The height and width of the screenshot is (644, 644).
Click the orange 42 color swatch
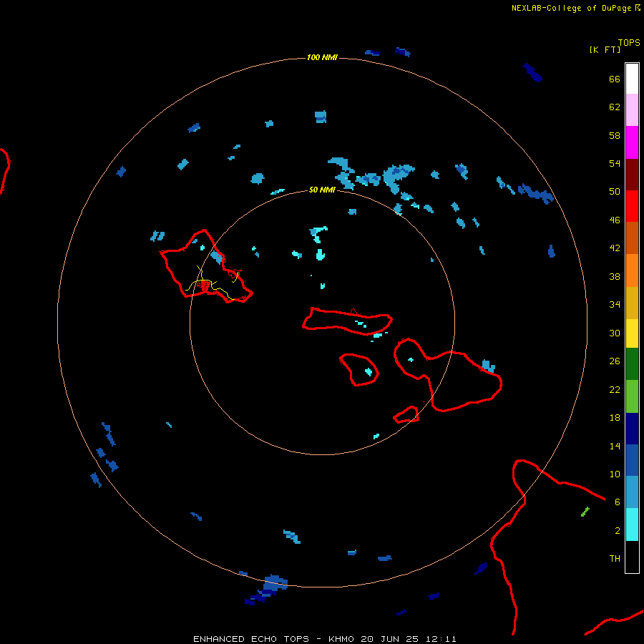pyautogui.click(x=632, y=270)
